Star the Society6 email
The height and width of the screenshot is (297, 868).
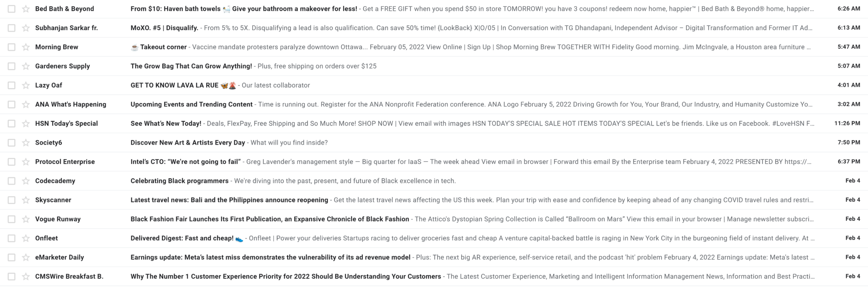[26, 143]
